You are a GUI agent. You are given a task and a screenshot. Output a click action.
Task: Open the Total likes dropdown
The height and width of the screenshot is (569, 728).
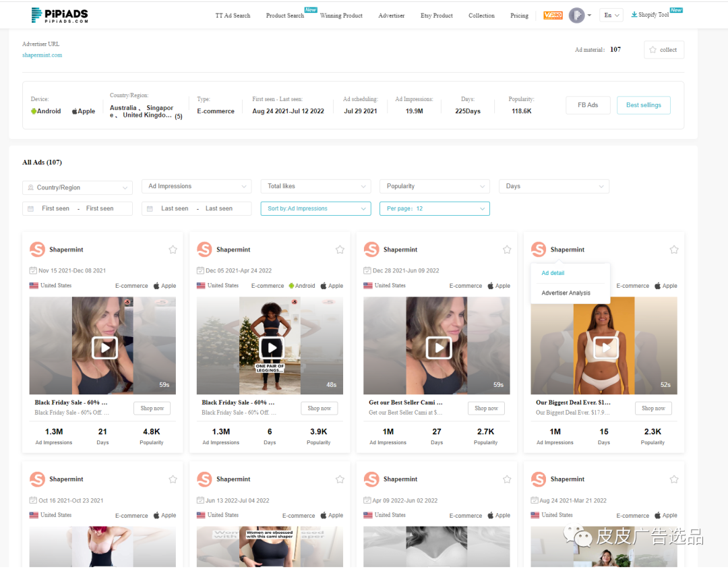point(315,186)
